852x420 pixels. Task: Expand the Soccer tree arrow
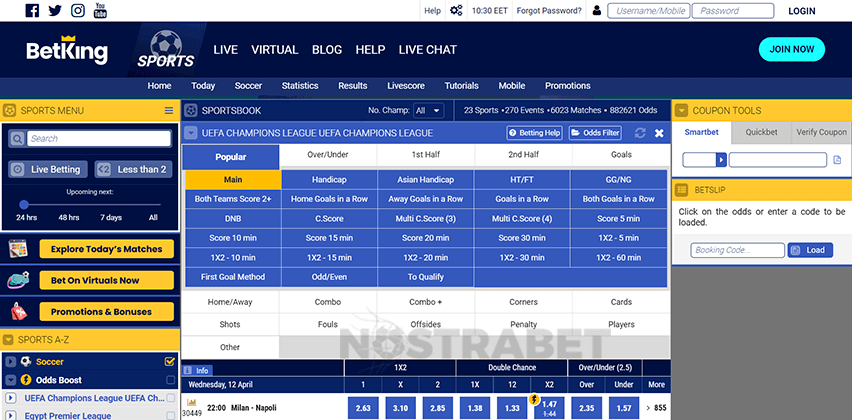point(10,361)
